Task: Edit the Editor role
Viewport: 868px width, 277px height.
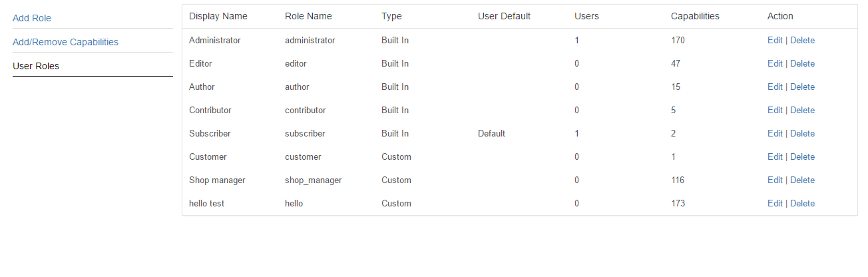Action: (775, 63)
